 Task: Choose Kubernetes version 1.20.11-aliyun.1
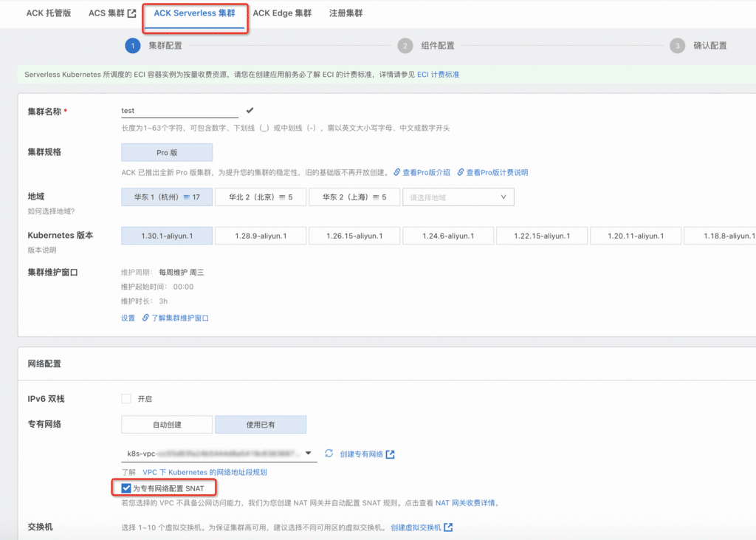pos(636,236)
